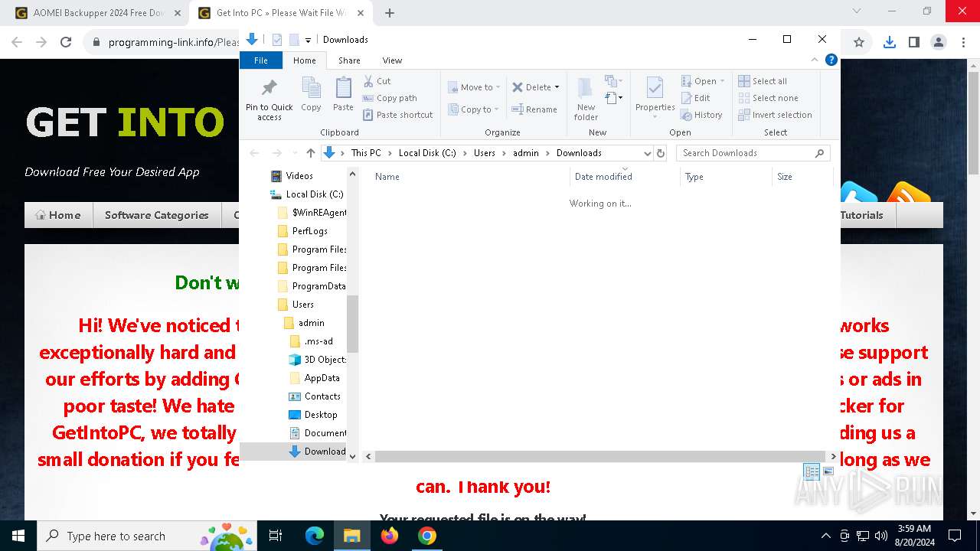This screenshot has height=551, width=980.
Task: Switch to the Home ribbon tab
Action: [x=304, y=60]
